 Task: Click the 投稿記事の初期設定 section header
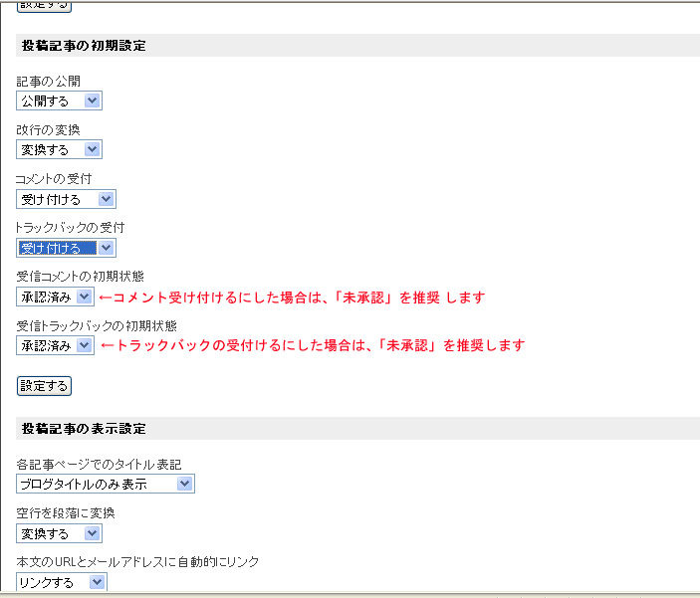(84, 46)
